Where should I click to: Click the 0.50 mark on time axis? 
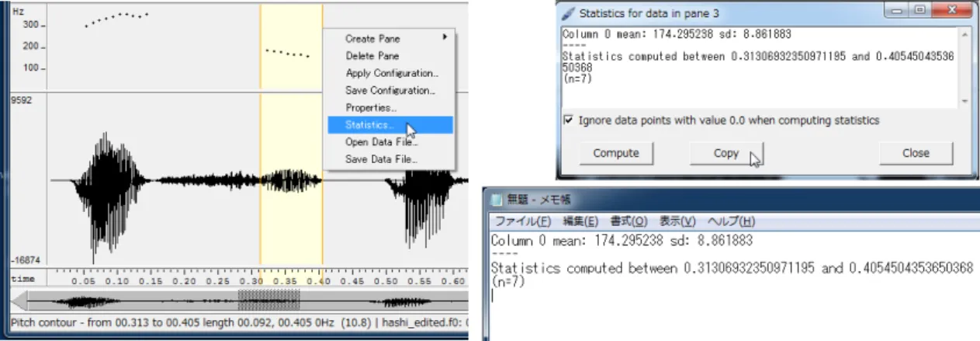click(386, 281)
